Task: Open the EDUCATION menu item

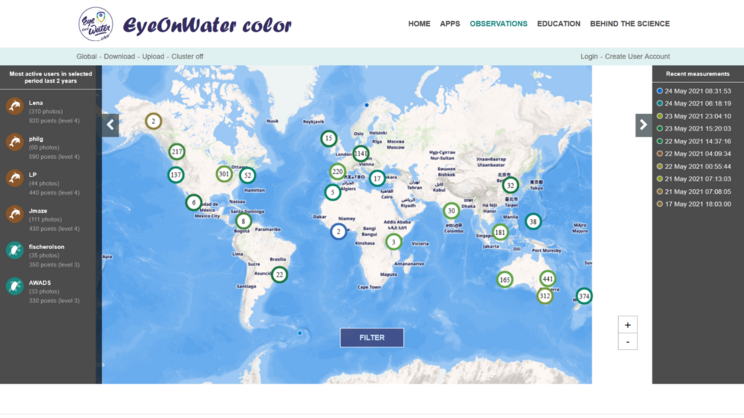Action: (558, 24)
